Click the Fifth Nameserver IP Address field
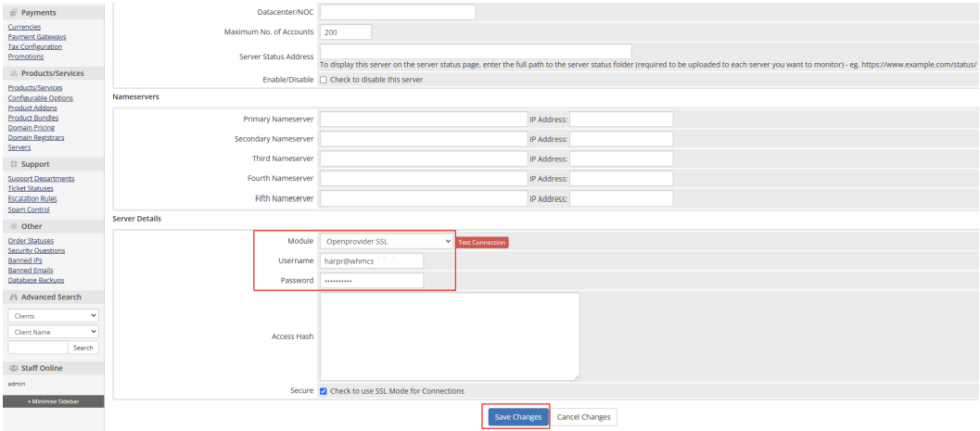980x431 pixels. coord(621,198)
